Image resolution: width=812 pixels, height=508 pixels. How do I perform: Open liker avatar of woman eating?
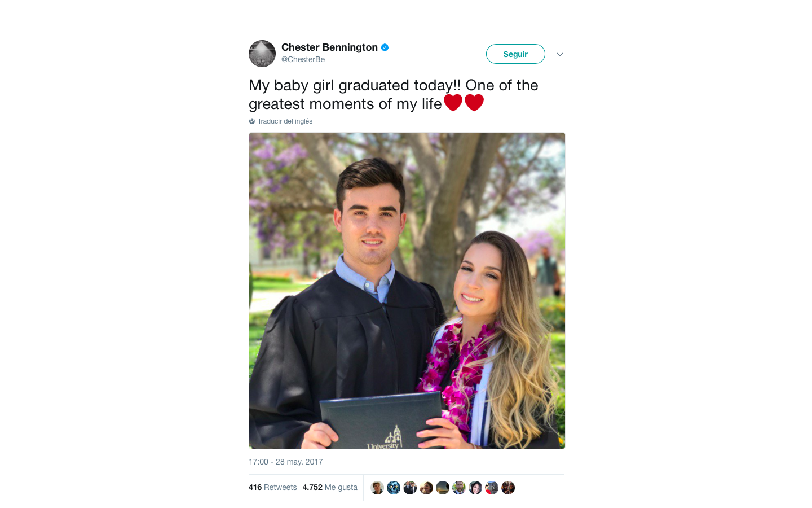click(426, 488)
